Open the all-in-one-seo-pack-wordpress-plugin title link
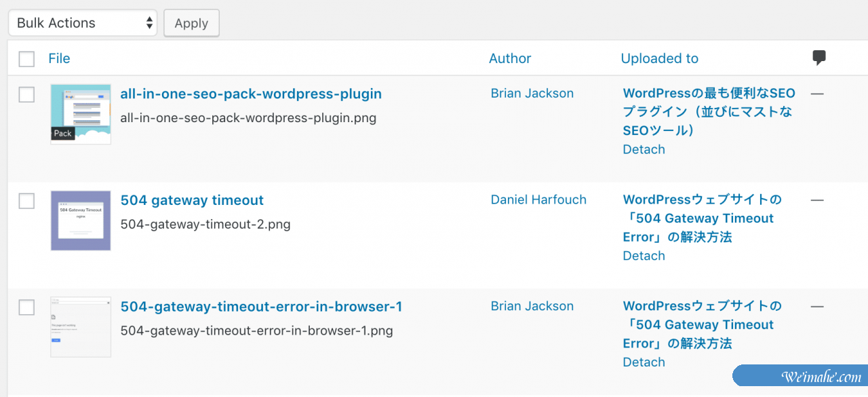 coord(251,94)
